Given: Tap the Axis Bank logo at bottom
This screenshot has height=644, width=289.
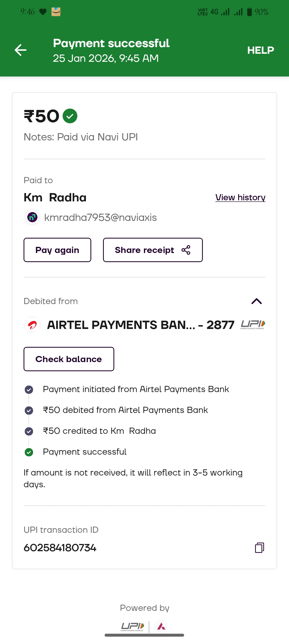Looking at the screenshot, I should click(x=161, y=626).
